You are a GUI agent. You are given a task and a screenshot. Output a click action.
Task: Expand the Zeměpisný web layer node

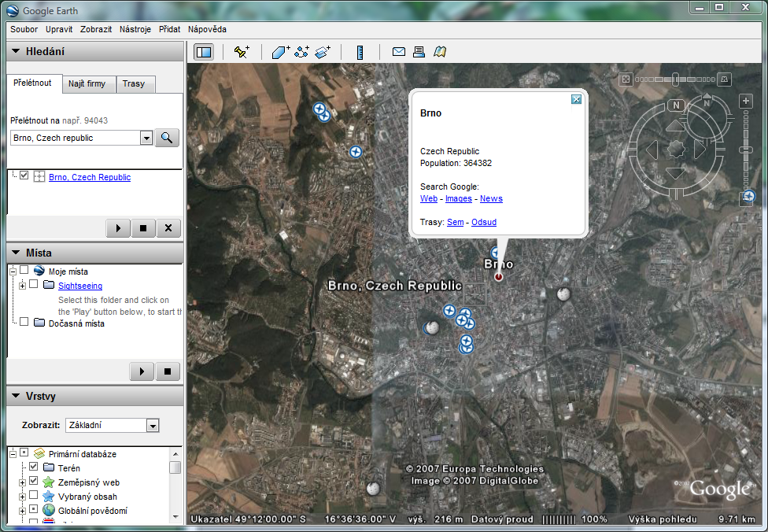(22, 483)
